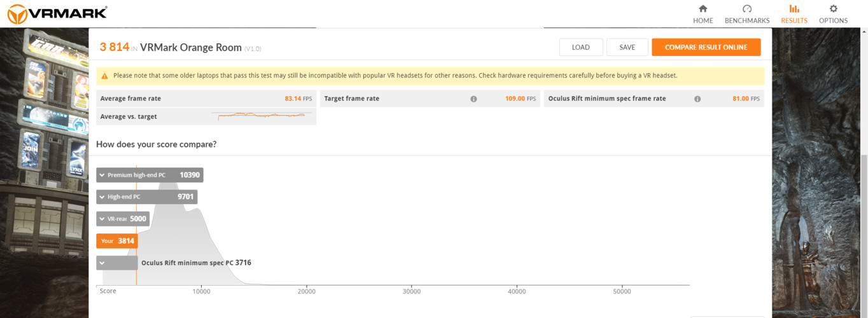
Task: Click the LOAD button
Action: tap(580, 47)
